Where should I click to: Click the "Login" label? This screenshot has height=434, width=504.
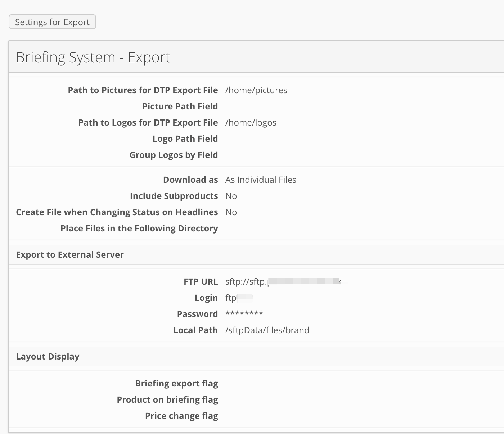click(206, 298)
